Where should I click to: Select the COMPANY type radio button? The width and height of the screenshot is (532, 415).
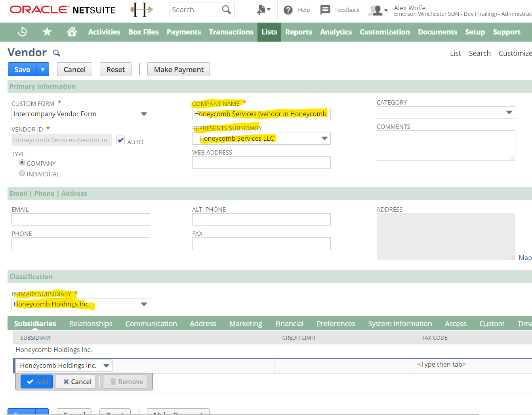22,163
